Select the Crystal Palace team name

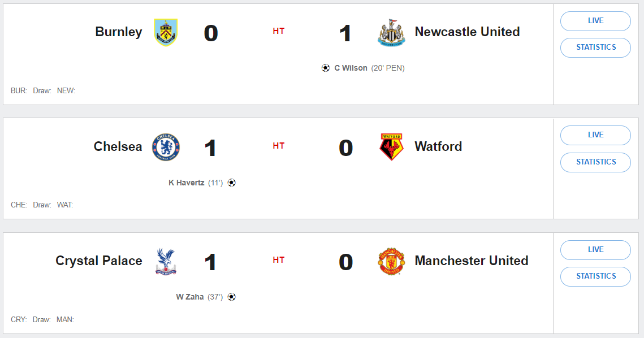99,261
